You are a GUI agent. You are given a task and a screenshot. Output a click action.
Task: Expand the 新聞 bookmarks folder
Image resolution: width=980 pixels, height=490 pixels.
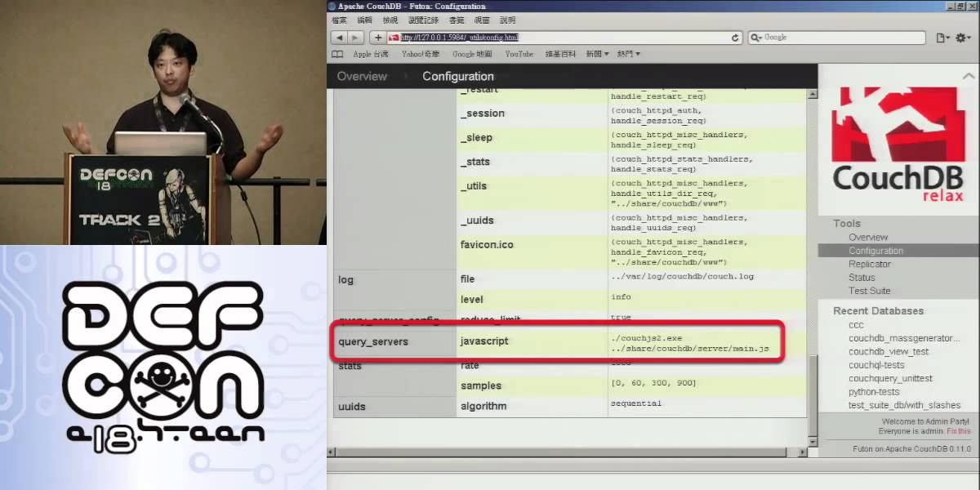tap(597, 54)
